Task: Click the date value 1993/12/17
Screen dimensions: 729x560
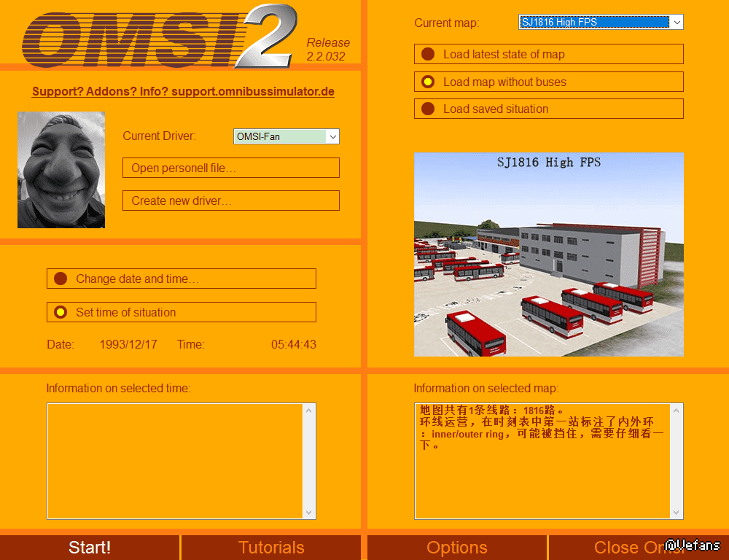Action: [x=128, y=344]
